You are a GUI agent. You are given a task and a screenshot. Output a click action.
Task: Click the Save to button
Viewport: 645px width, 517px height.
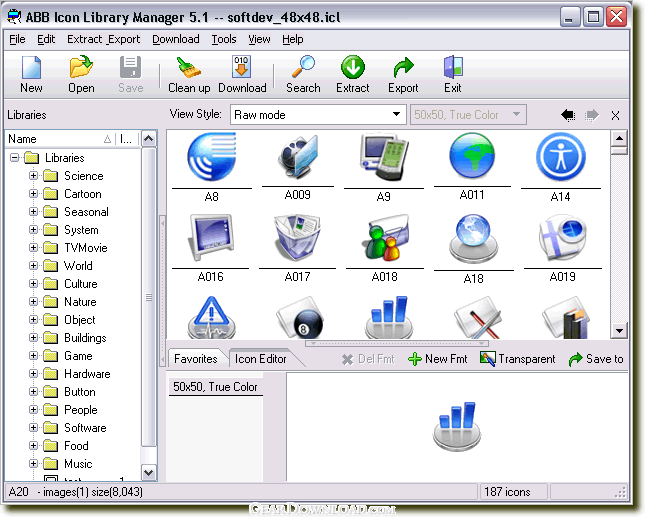[596, 359]
